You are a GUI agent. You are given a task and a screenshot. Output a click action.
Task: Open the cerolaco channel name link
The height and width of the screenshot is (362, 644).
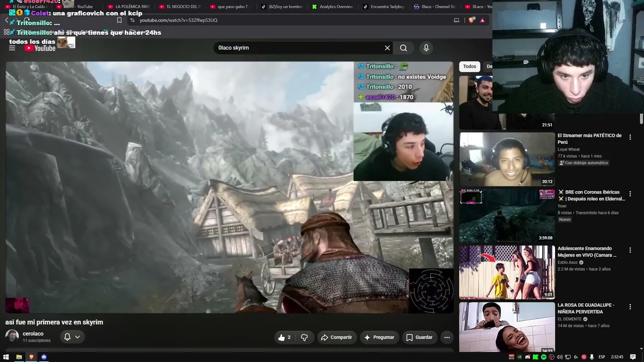[33, 334]
